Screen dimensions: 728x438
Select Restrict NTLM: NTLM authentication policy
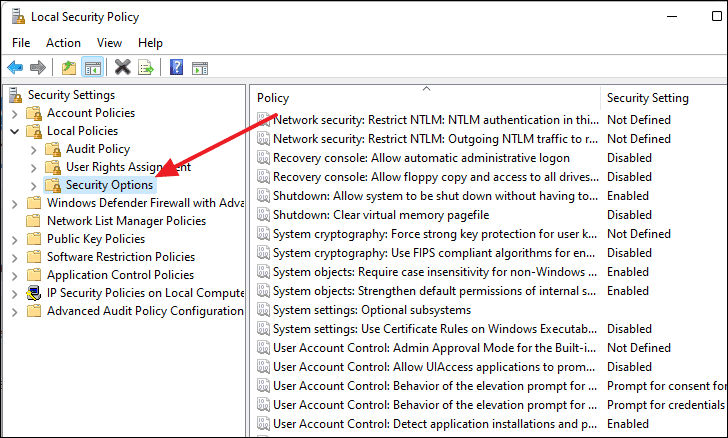(x=436, y=120)
